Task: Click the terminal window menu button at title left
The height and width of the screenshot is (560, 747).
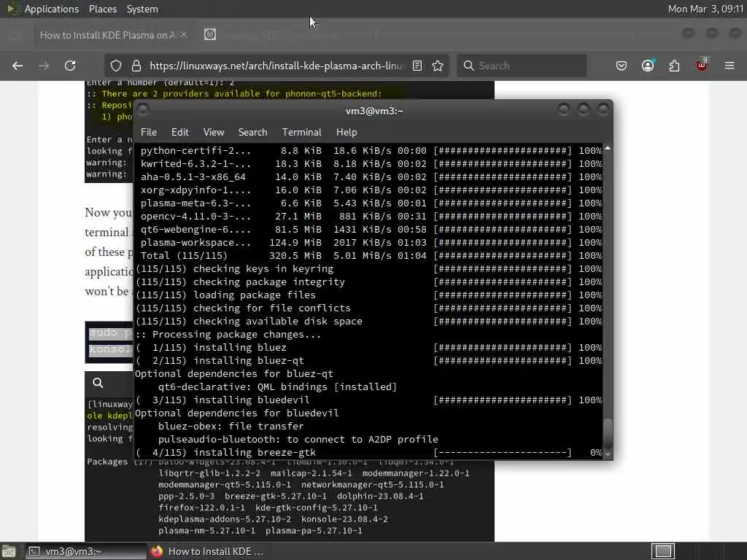Action: 143,111
